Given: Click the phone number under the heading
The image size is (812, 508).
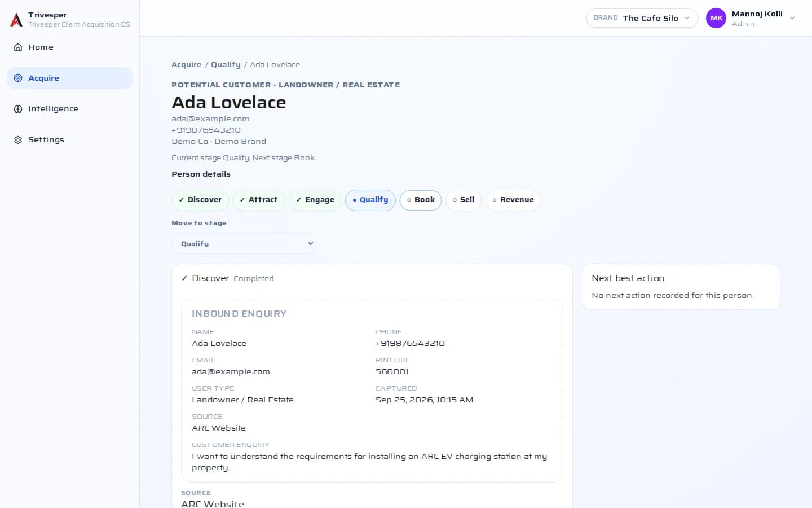Looking at the screenshot, I should [x=206, y=130].
